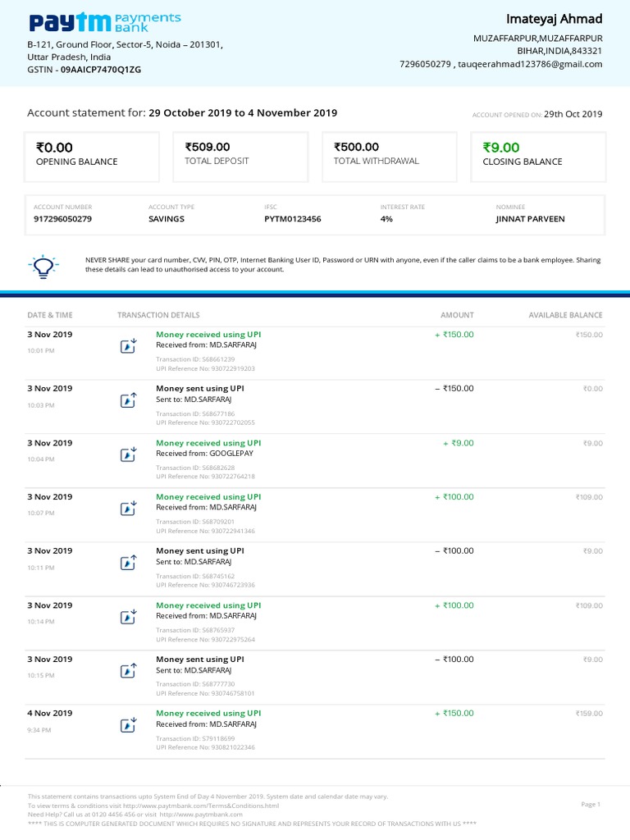Click the Paytm Payments Bank logo
630x840 pixels.
[x=105, y=22]
